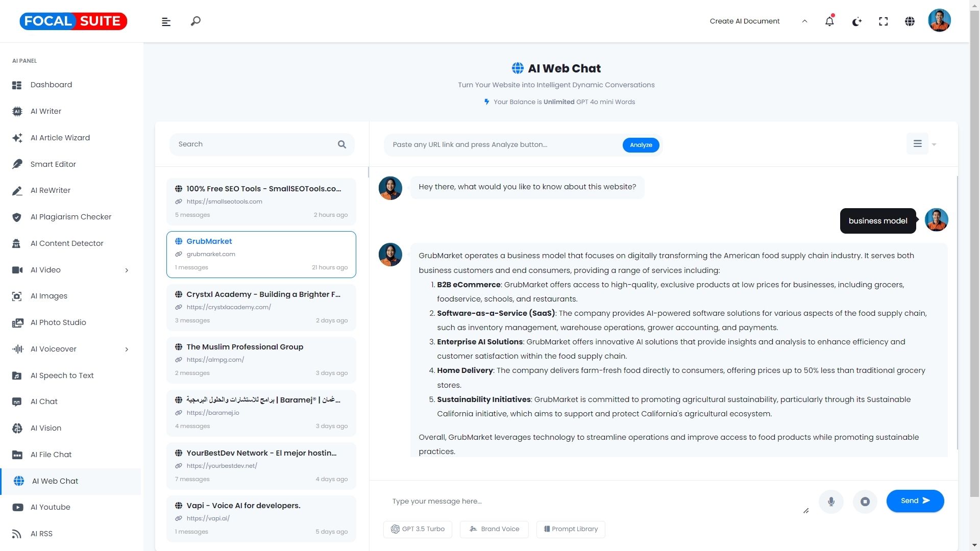This screenshot has width=980, height=551.
Task: Click the Analyze button
Action: (x=641, y=145)
